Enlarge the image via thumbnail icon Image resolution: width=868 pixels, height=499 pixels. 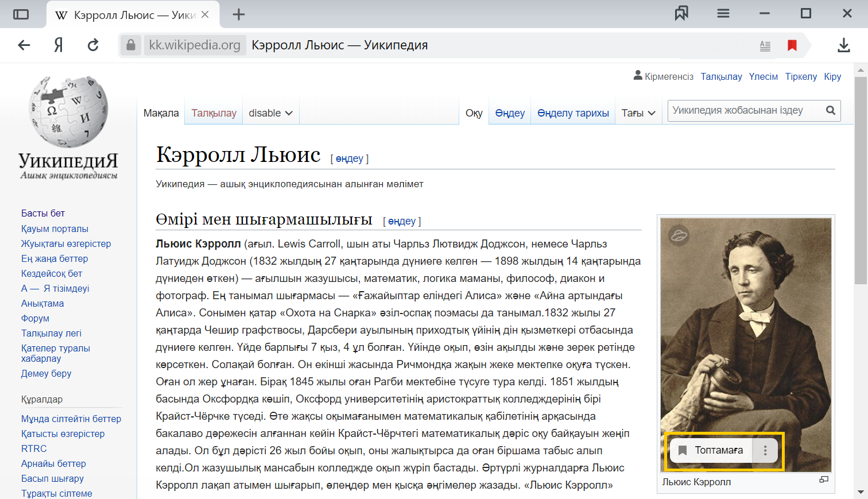(x=824, y=479)
